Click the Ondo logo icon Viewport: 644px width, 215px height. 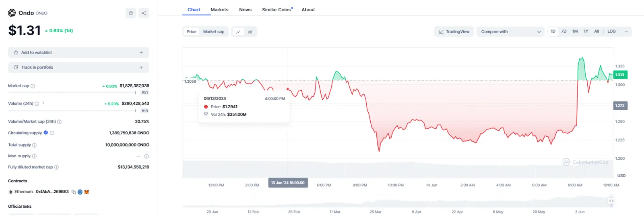point(12,13)
